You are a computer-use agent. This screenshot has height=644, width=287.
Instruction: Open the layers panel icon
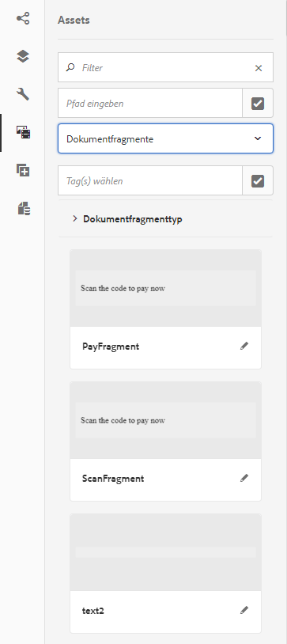(23, 56)
